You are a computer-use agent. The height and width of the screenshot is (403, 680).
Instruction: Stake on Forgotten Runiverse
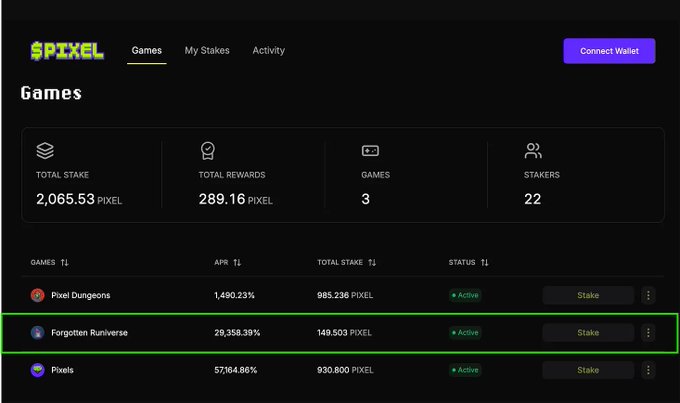click(588, 333)
